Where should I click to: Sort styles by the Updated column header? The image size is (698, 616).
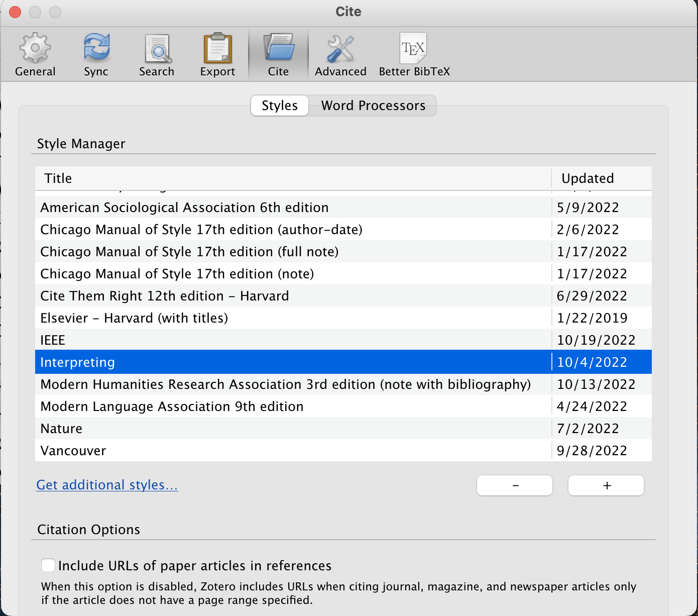coord(602,178)
